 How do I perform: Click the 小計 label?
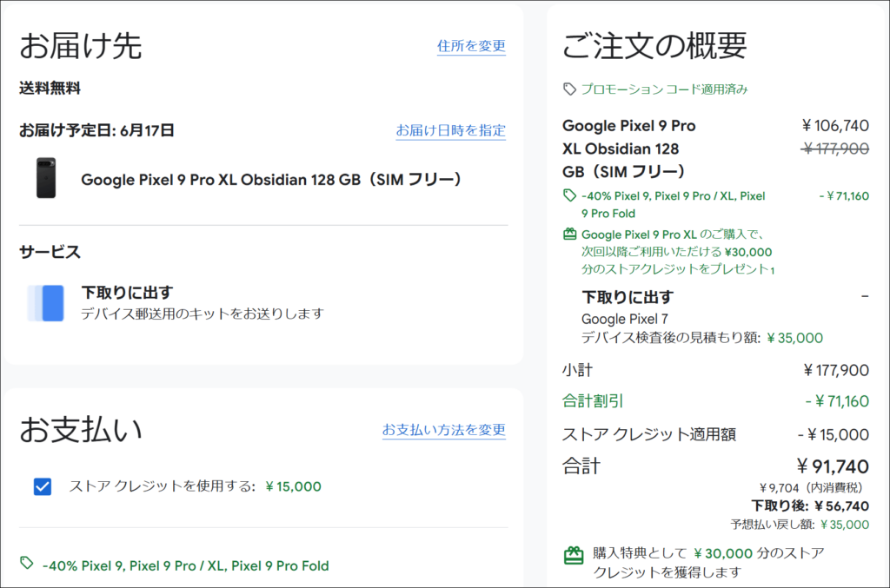click(x=577, y=370)
